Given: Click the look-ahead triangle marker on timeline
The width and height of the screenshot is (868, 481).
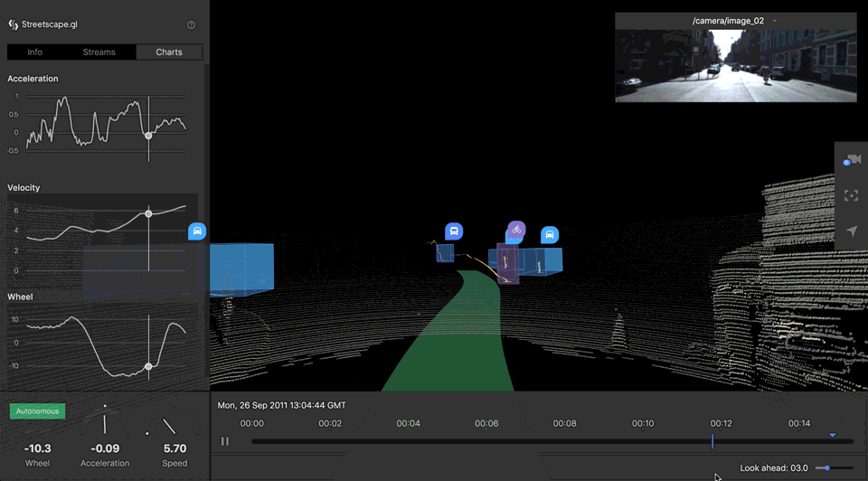Looking at the screenshot, I should 833,436.
